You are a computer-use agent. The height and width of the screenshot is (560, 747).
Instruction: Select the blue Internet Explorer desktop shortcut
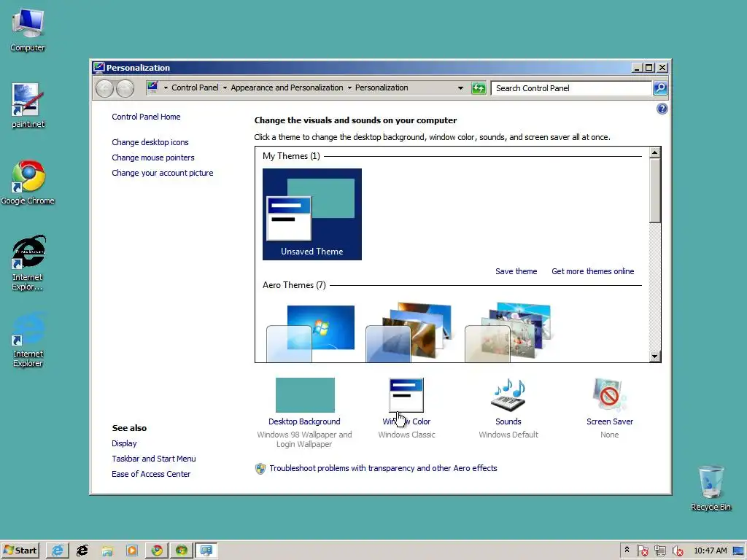click(28, 340)
